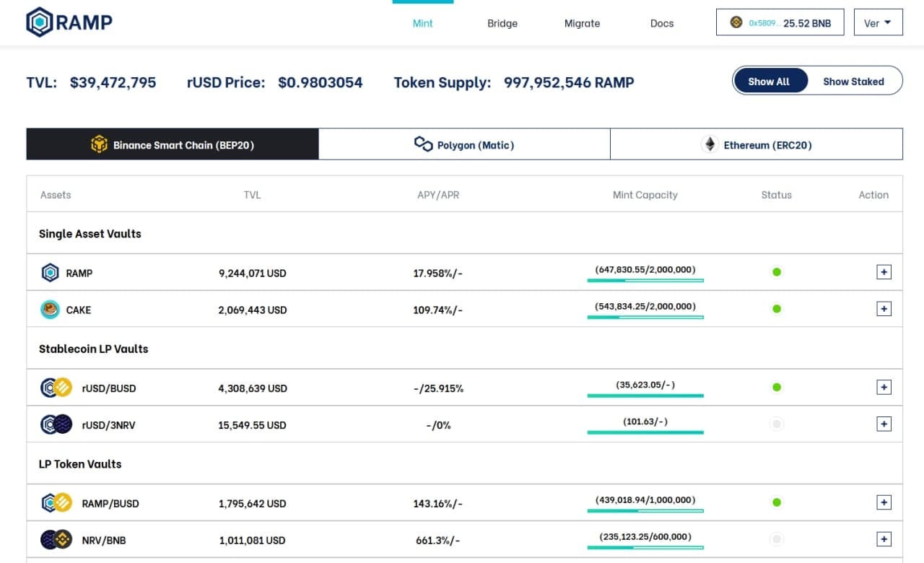Click green status dot for RAMP/BUSD vault

tap(777, 502)
